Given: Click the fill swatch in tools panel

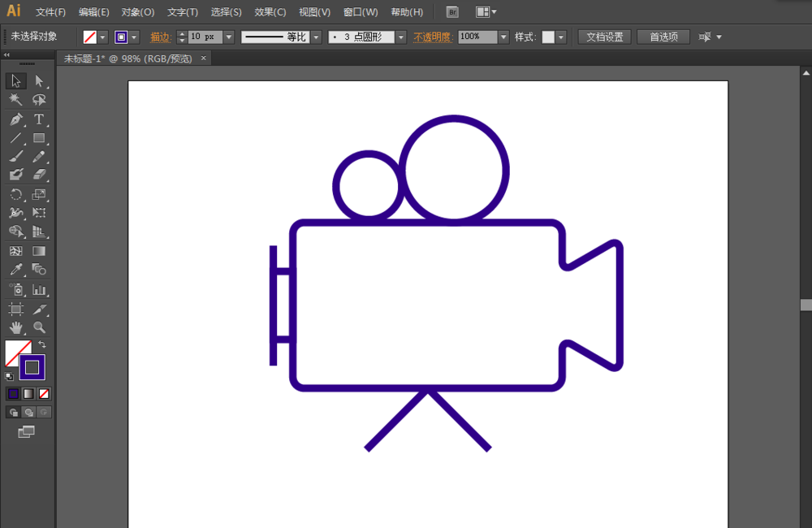Looking at the screenshot, I should pyautogui.click(x=15, y=351).
